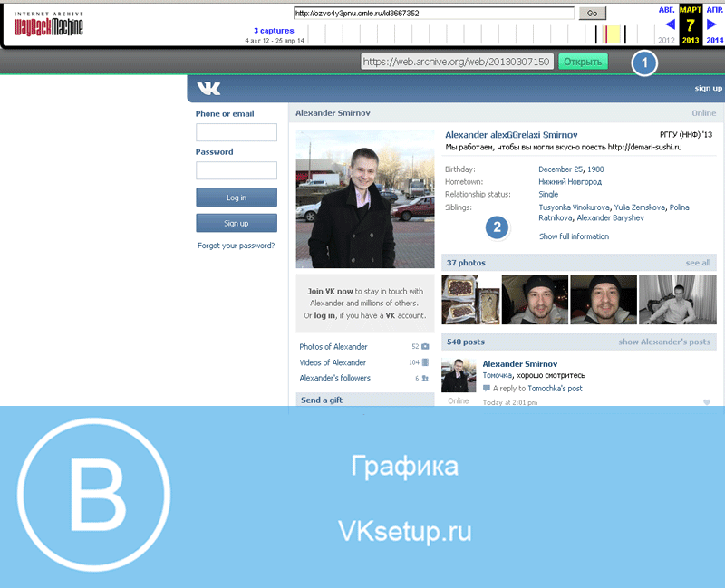Open Photos of Alexander link

coord(333,347)
